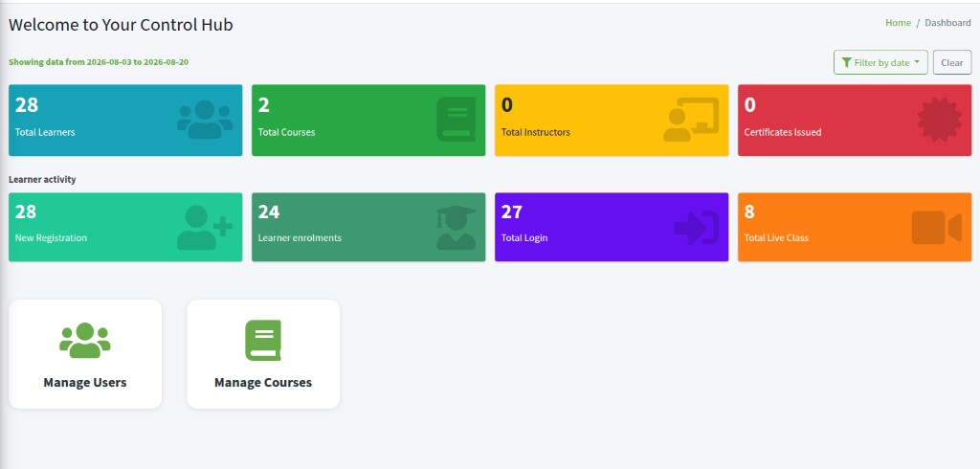Click the New Registration label

pyautogui.click(x=51, y=237)
